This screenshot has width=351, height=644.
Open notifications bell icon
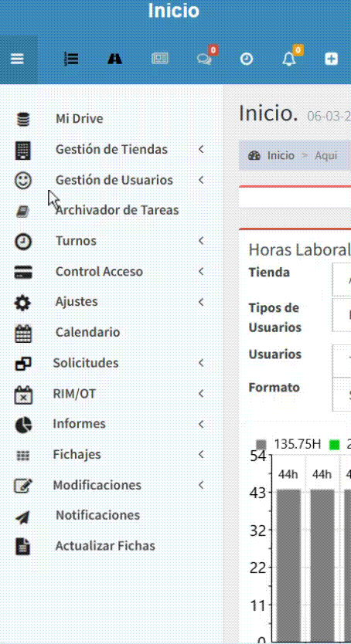[289, 59]
